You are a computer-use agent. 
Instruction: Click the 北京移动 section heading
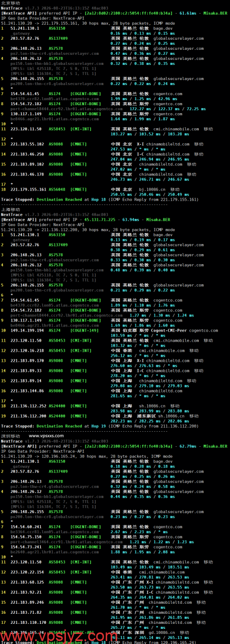(11, 3)
